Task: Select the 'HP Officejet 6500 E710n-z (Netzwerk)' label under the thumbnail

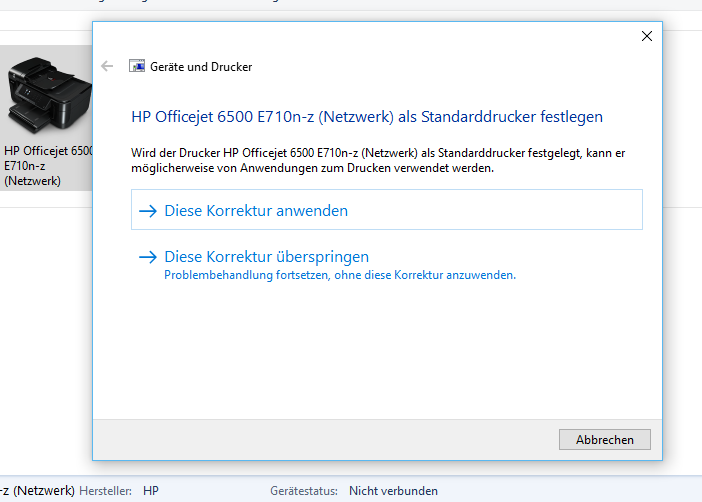Action: pos(48,166)
